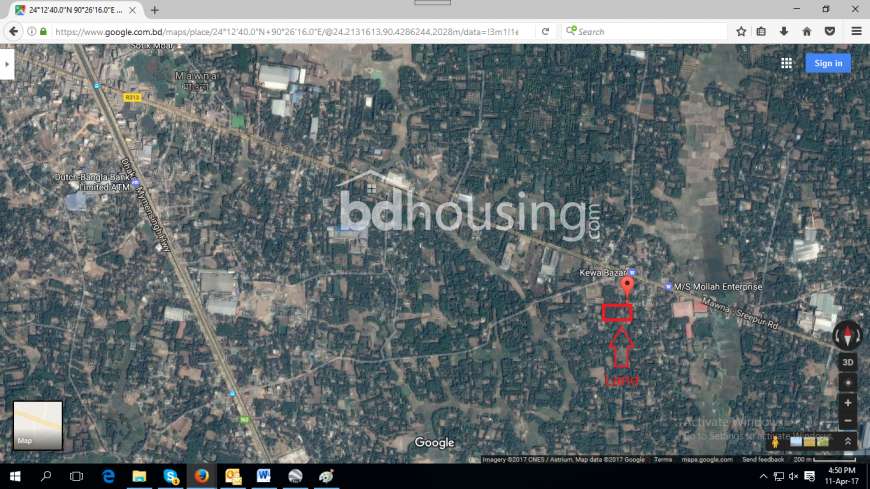Select the 24°12'40.0"N Maps tab
Image resolution: width=870 pixels, height=489 pixels.
pos(75,10)
